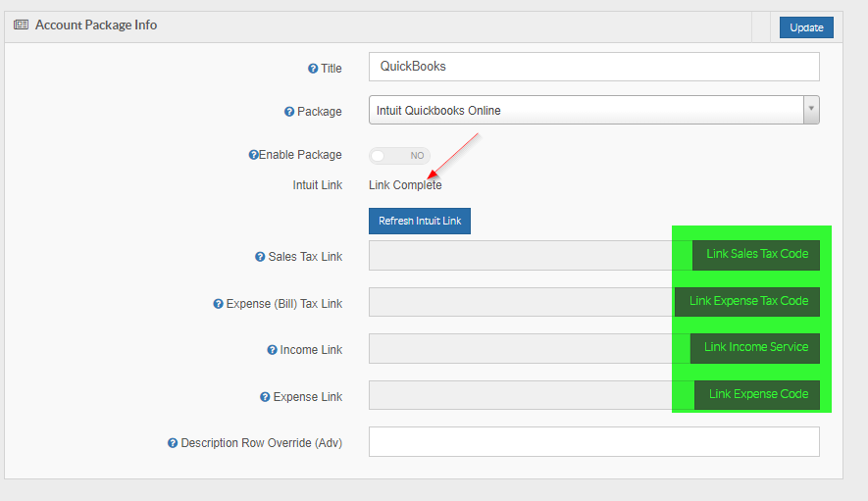Select the Intuit Quickbooks Online combo box
Image resolution: width=868 pixels, height=501 pixels.
(x=594, y=110)
